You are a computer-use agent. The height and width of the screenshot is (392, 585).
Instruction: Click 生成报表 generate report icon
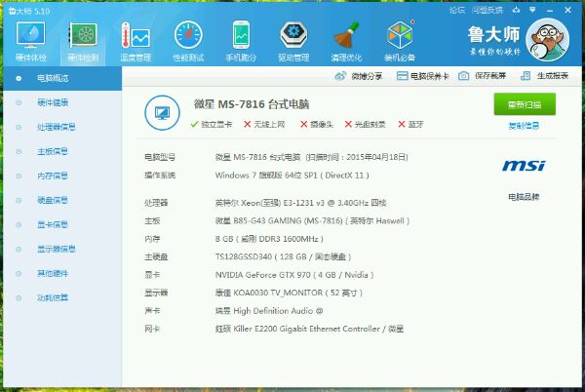[x=526, y=76]
